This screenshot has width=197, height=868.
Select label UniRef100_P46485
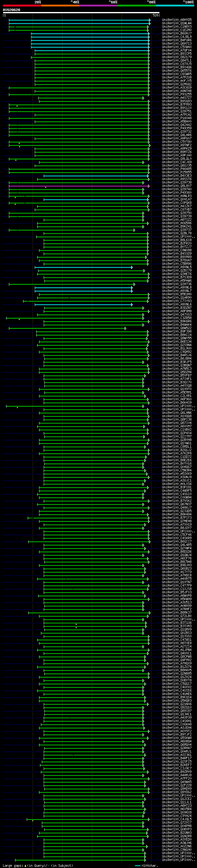[177, 169]
